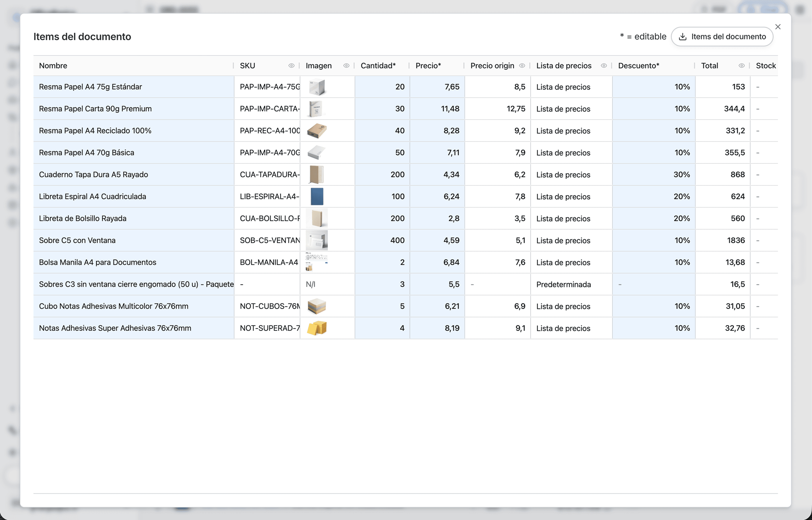Click the thumbnail of Cuaderno Tapa Dura A5 Rayado
This screenshot has height=520, width=812.
[x=317, y=174]
